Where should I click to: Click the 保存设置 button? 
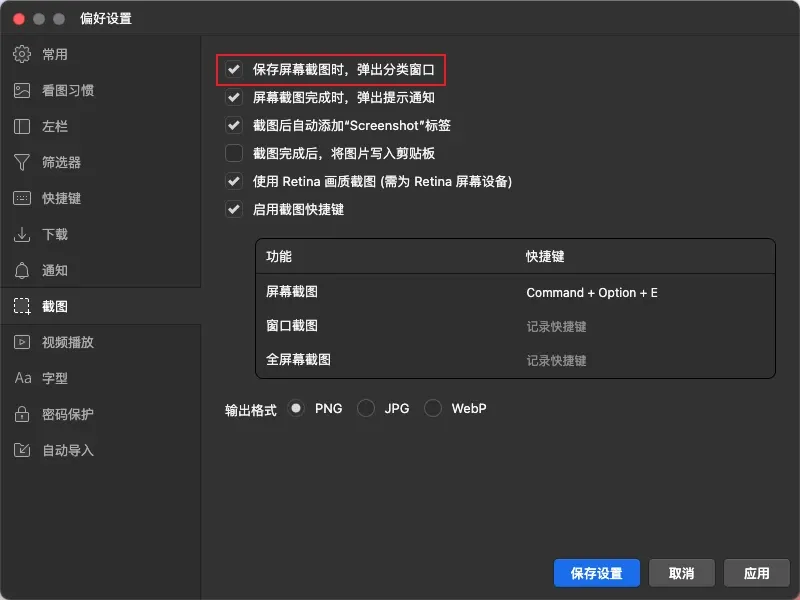pos(596,573)
